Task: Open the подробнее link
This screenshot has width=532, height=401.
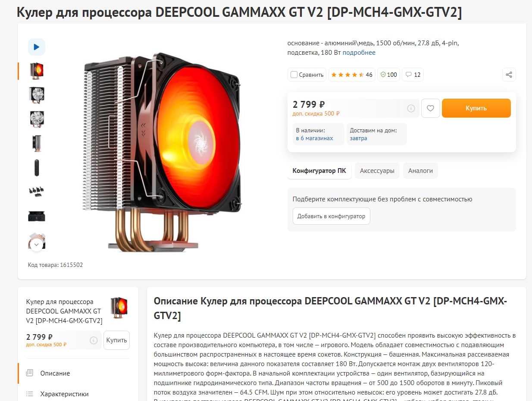Action: click(x=359, y=53)
